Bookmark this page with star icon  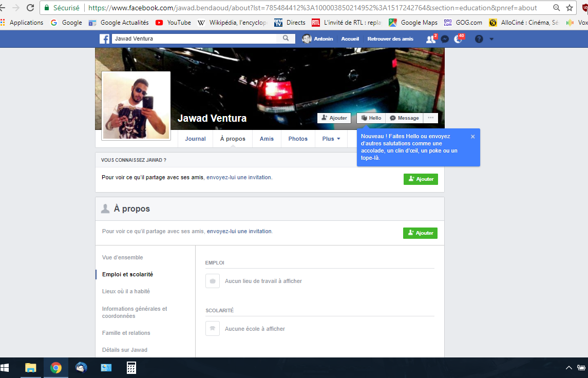coord(569,8)
